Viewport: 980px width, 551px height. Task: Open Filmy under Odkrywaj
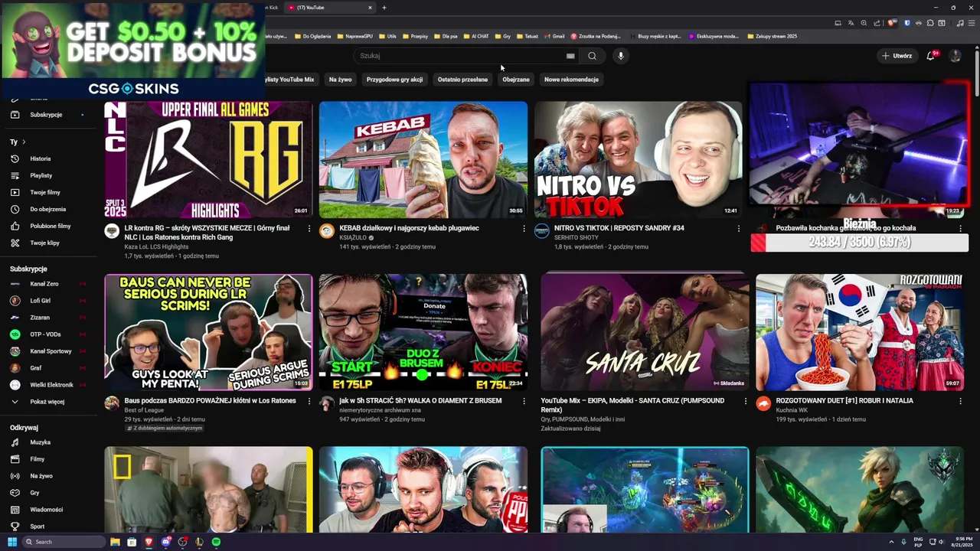[38, 459]
